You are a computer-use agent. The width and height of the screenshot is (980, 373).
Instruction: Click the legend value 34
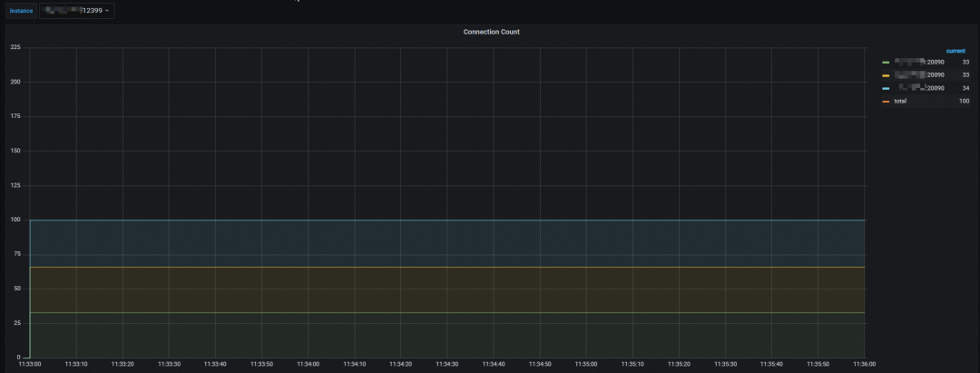(x=965, y=88)
